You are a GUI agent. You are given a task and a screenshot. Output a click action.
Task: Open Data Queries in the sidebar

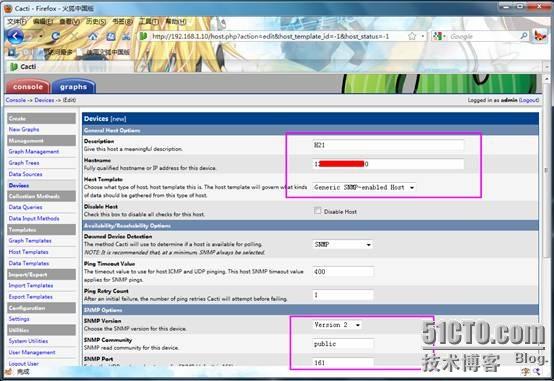click(x=25, y=207)
